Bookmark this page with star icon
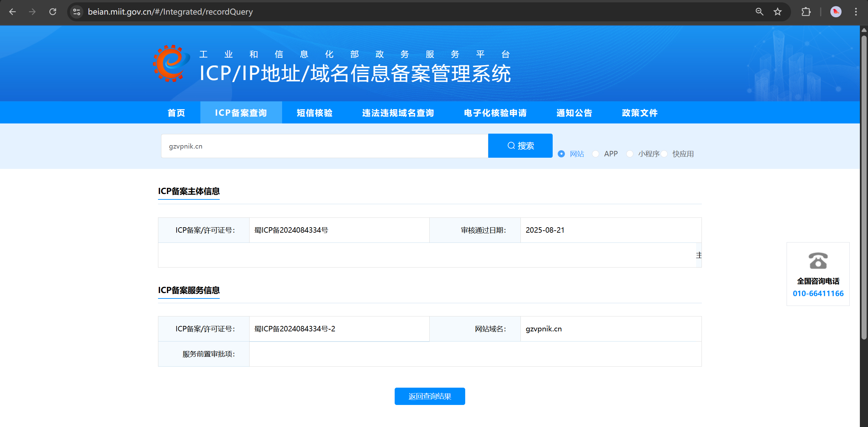 (x=777, y=12)
